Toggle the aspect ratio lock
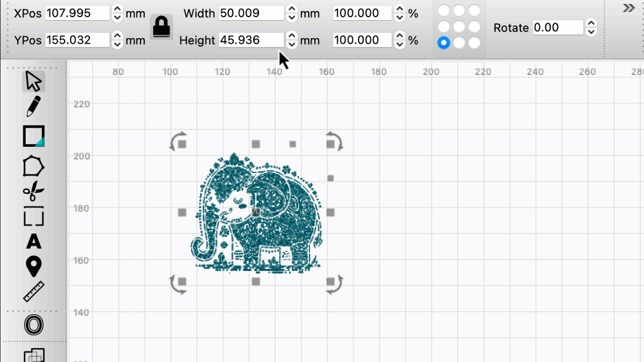Viewport: 644px width, 362px height. (x=162, y=27)
